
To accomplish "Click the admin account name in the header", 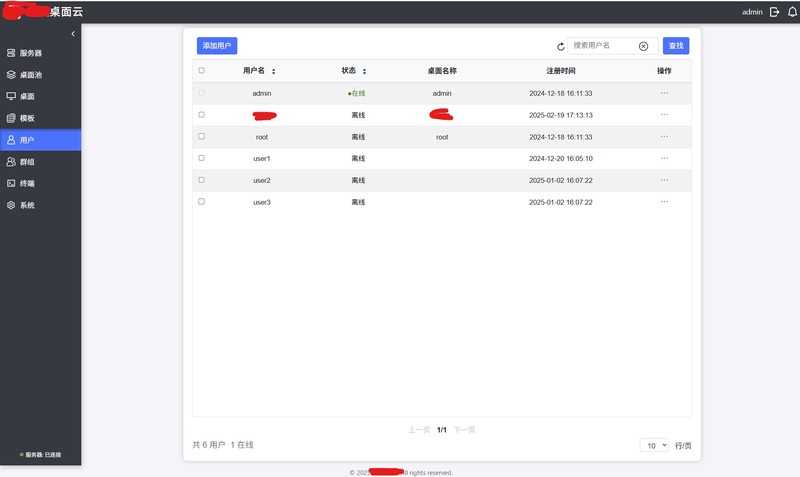I will (752, 12).
